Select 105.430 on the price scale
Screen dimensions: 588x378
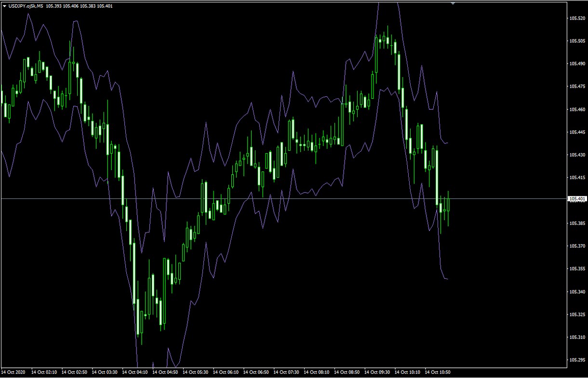coord(577,155)
